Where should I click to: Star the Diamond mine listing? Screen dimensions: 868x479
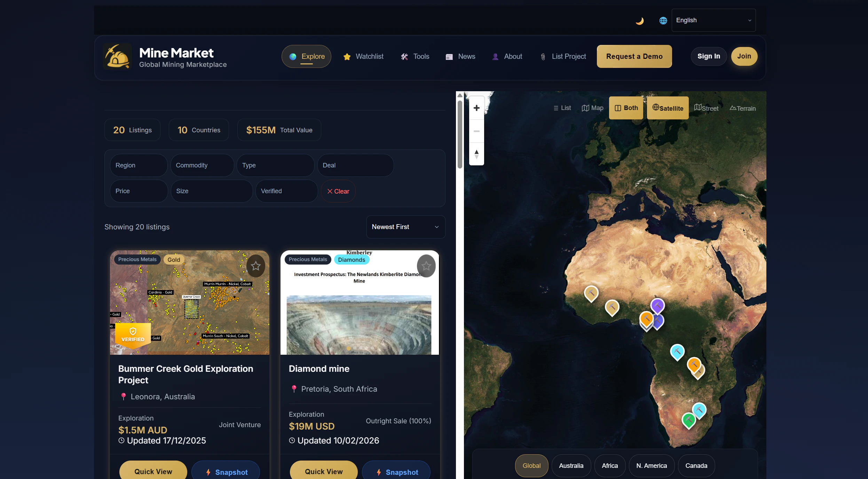pyautogui.click(x=426, y=266)
